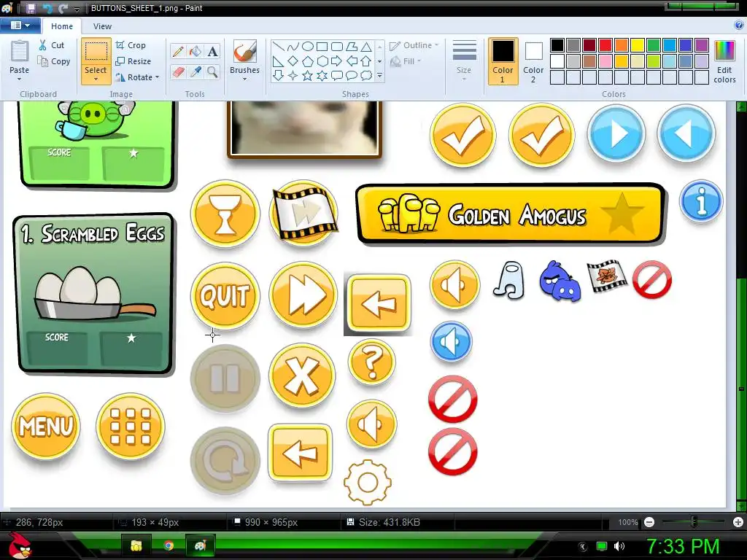Open the Resize dialog button
Viewport: 747px width, 560px height.
pos(133,61)
